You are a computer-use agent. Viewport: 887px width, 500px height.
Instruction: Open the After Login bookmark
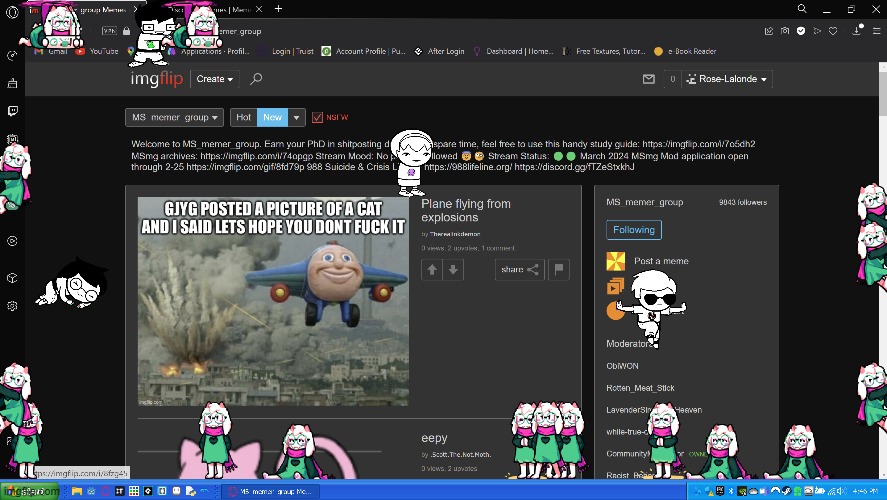tap(439, 51)
